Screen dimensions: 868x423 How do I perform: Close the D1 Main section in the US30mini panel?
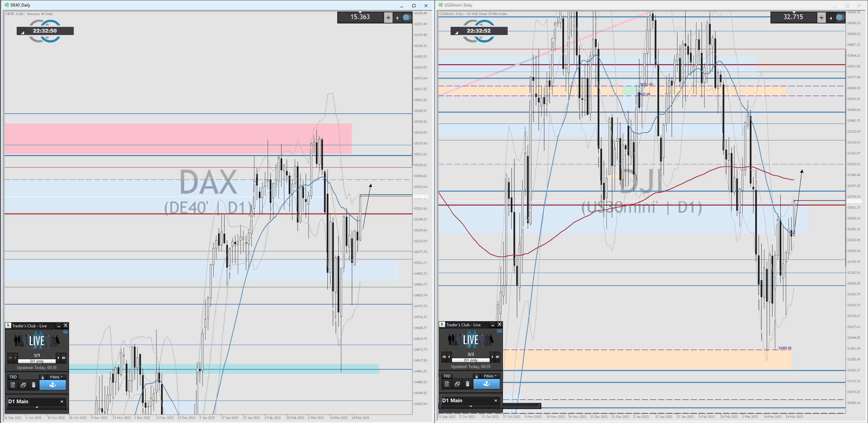click(x=496, y=400)
